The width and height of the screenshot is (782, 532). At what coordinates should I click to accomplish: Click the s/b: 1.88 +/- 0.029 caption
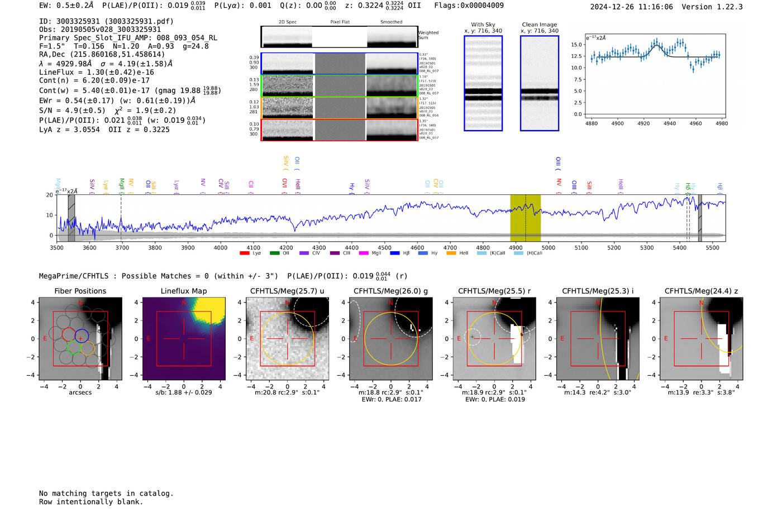point(184,392)
